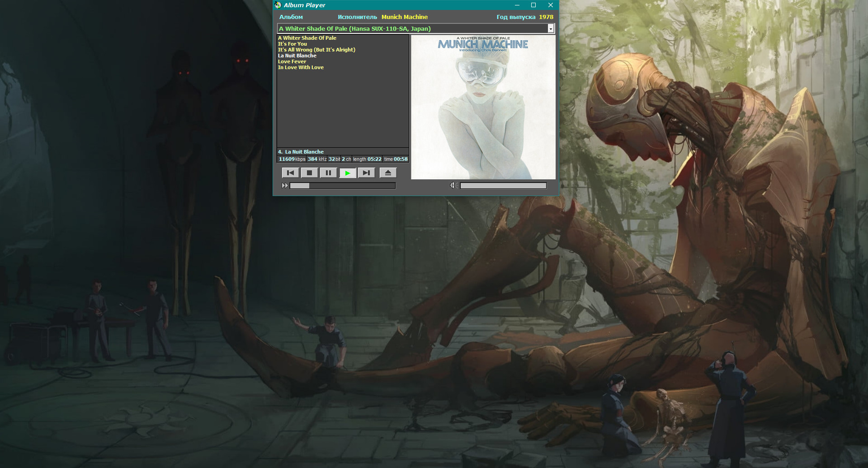Click the bitrate value '11609 kbps'

pyautogui.click(x=292, y=159)
